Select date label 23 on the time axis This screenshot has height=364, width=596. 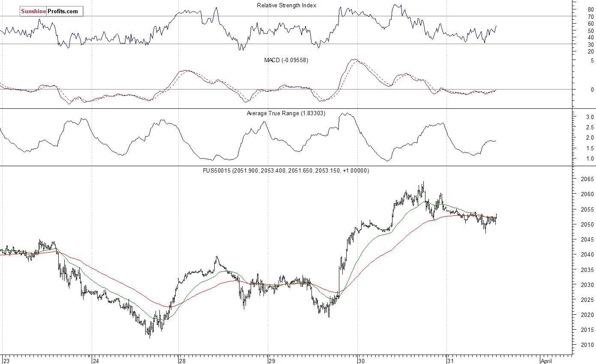[x=7, y=361]
